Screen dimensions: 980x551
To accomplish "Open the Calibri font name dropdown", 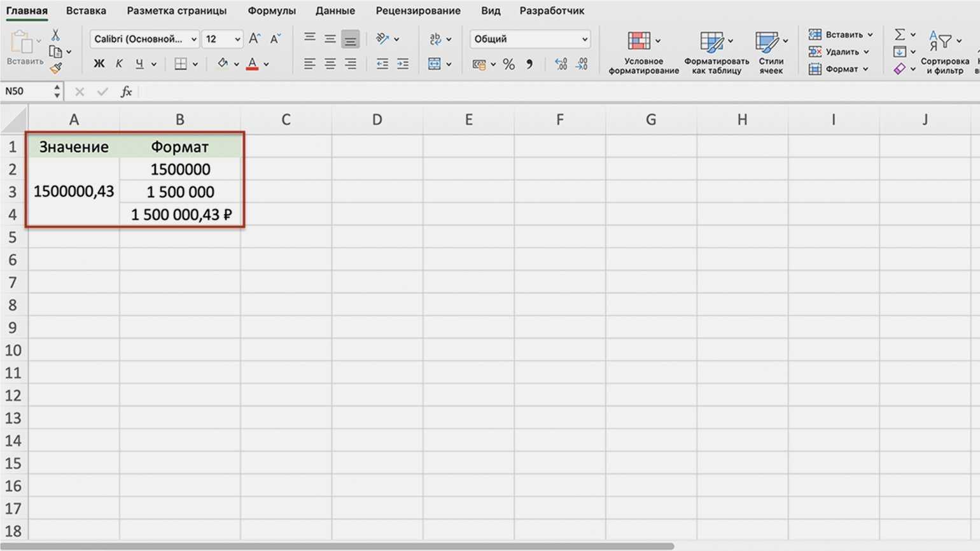I will pyautogui.click(x=144, y=39).
